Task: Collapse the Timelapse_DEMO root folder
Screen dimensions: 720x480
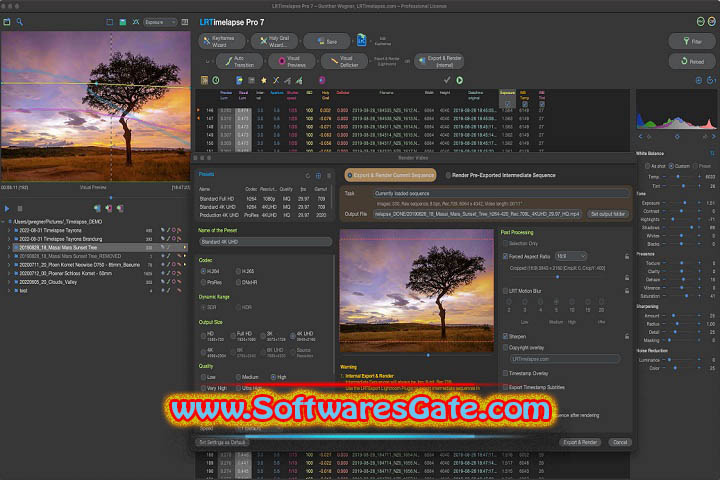Action: 4,222
